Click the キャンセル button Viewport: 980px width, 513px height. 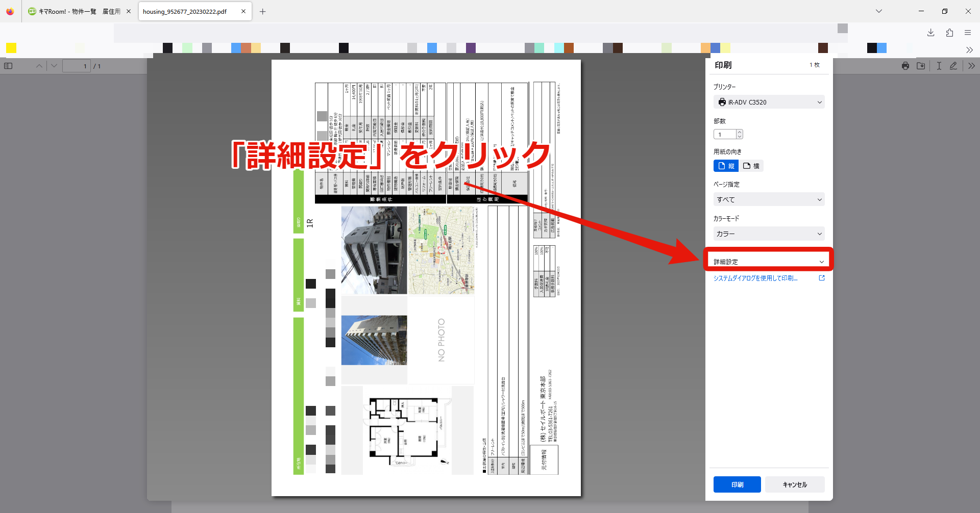pos(795,484)
